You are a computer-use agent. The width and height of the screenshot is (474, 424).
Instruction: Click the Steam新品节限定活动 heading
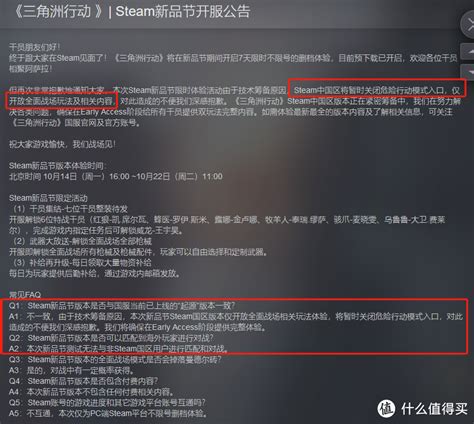(48, 198)
